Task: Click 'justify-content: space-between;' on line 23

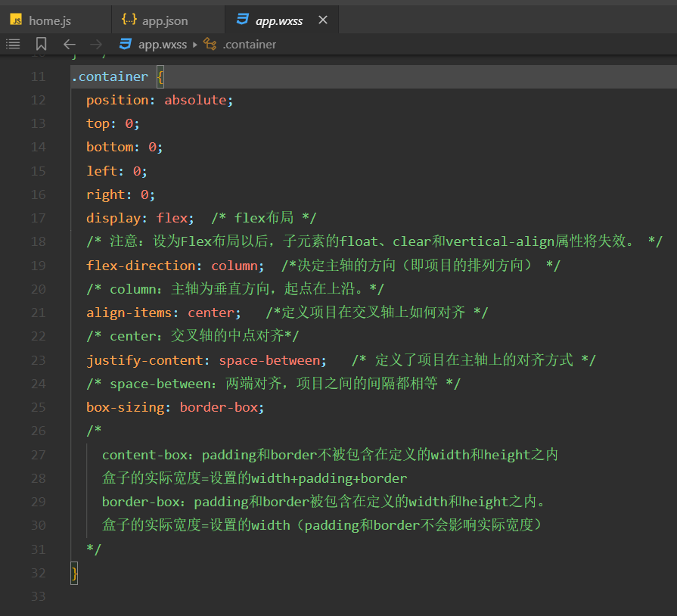Action: pos(207,360)
